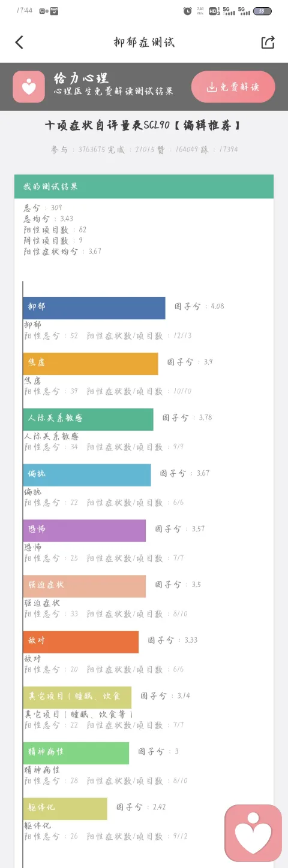
Task: Select the orange 焦虑 factor bar
Action: tap(91, 364)
